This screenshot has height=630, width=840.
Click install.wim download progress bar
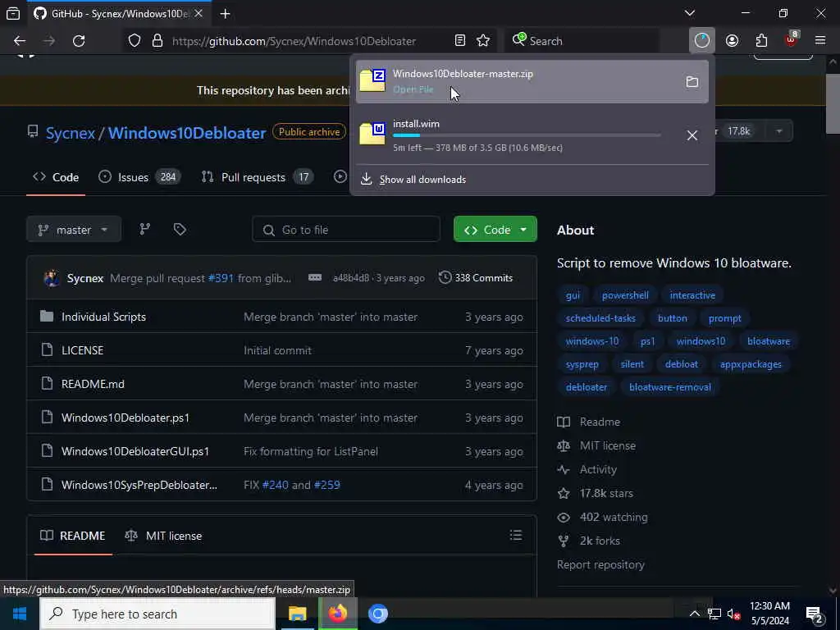[527, 135]
